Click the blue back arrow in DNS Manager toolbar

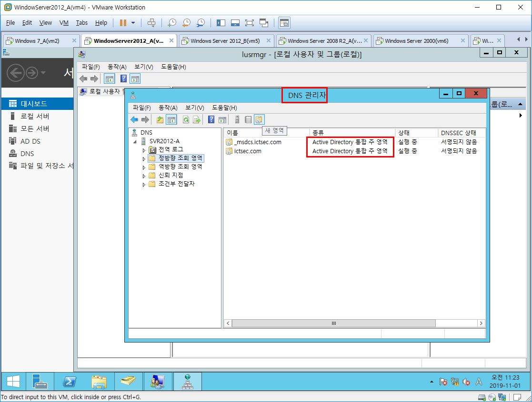click(x=134, y=120)
